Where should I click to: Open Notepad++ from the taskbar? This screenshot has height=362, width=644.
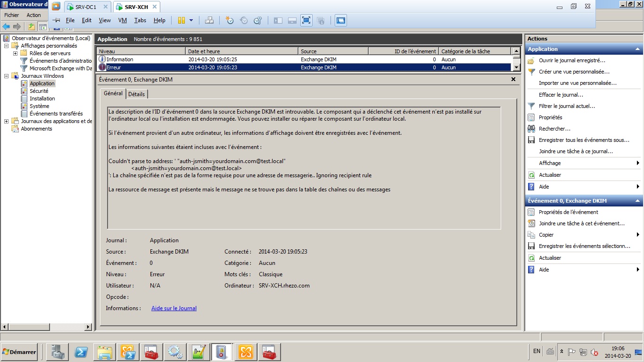pyautogui.click(x=199, y=352)
